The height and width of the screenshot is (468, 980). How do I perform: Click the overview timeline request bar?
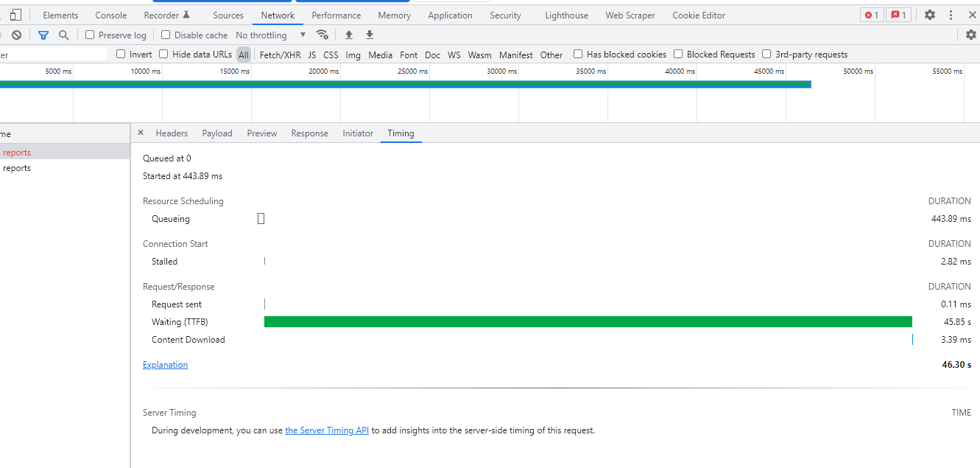coord(405,84)
